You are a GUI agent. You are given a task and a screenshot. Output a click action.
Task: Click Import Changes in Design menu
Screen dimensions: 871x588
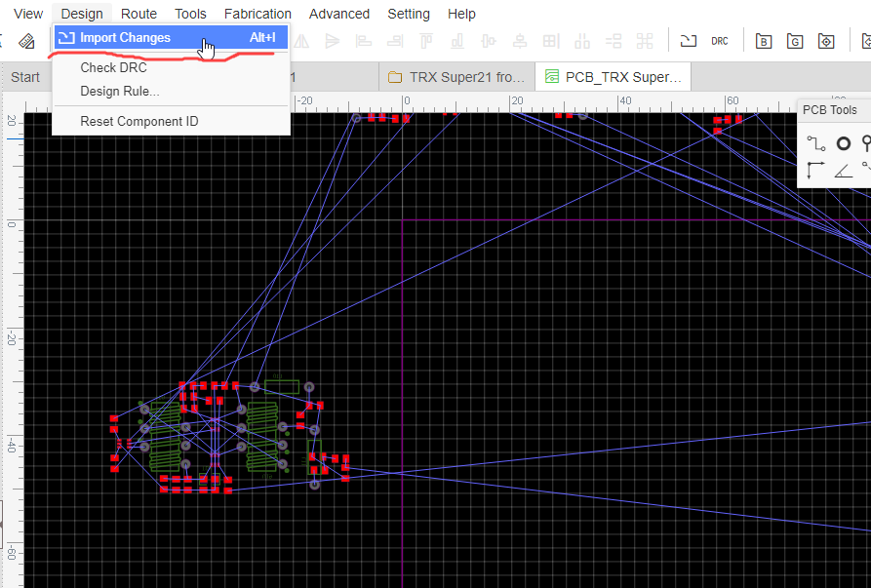(x=125, y=38)
